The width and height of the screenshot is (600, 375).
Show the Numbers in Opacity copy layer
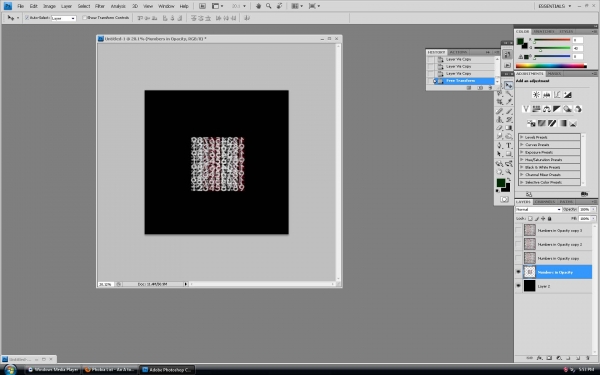(x=518, y=258)
